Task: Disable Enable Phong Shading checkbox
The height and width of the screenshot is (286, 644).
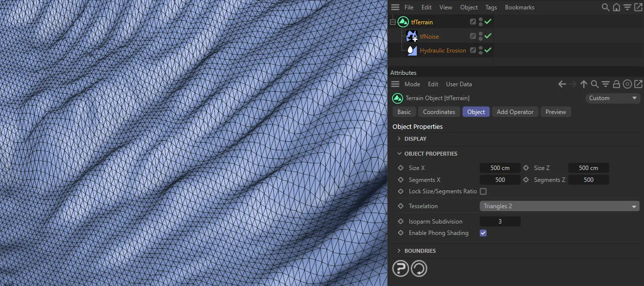Action: point(483,233)
